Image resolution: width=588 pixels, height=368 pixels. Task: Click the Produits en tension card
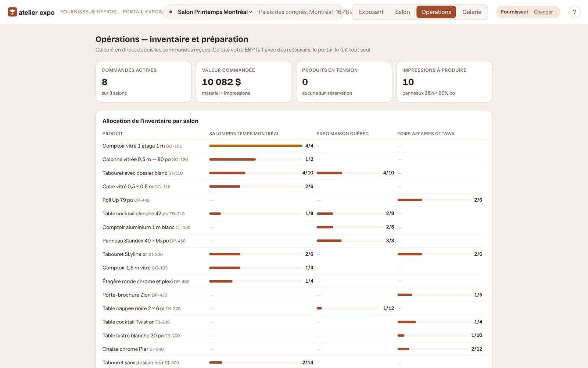coord(344,82)
